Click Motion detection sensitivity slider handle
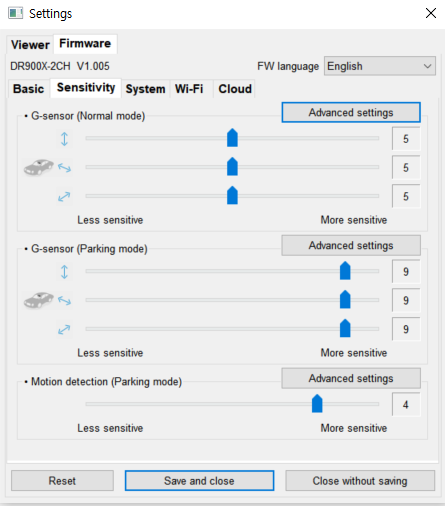 pos(317,403)
